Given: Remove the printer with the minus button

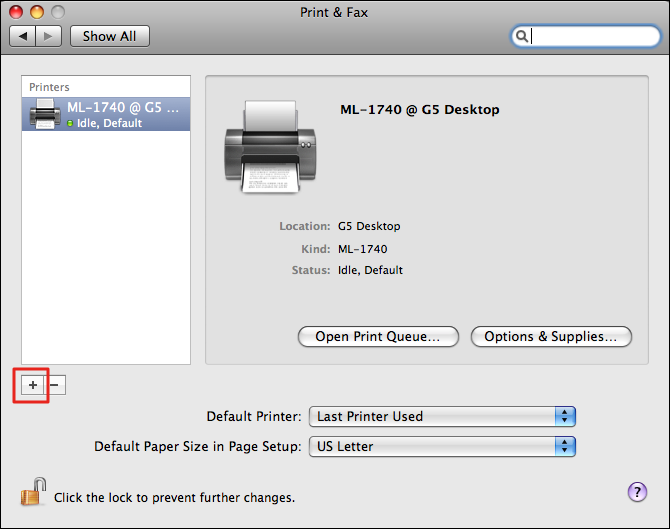Looking at the screenshot, I should pyautogui.click(x=55, y=385).
